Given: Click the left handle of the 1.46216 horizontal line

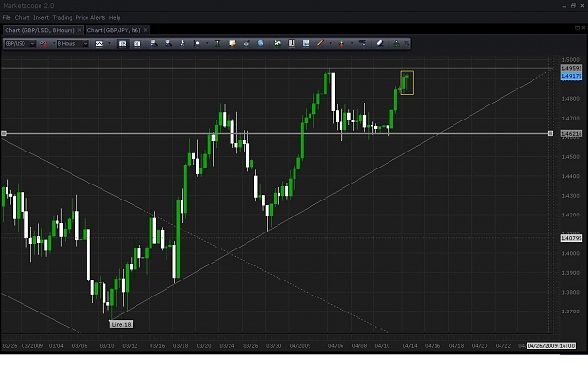Looking at the screenshot, I should 4,133.
